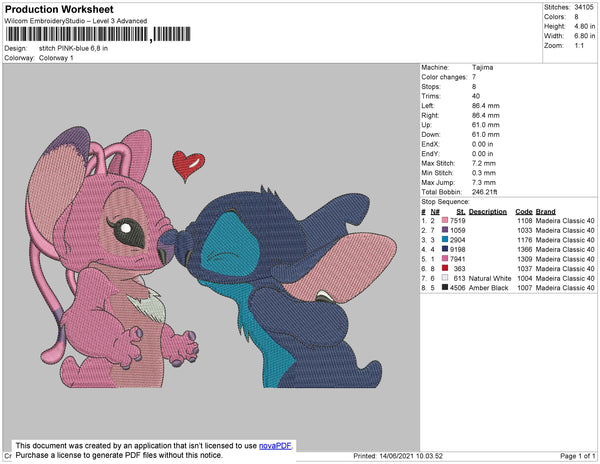The height and width of the screenshot is (464, 600).
Task: Click the black 4506 color swatch
Action: click(x=445, y=287)
